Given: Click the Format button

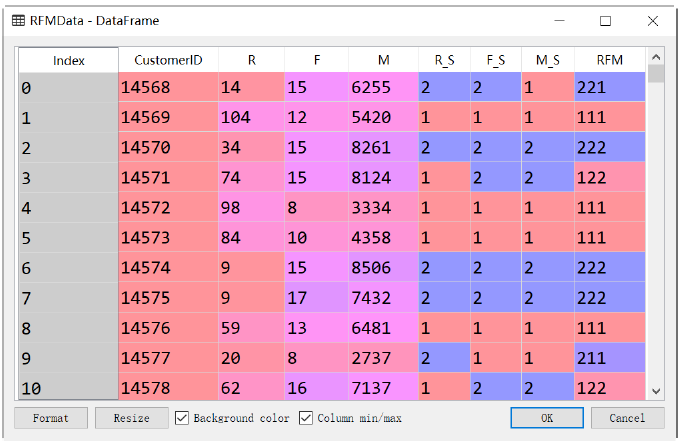Looking at the screenshot, I should tap(51, 418).
